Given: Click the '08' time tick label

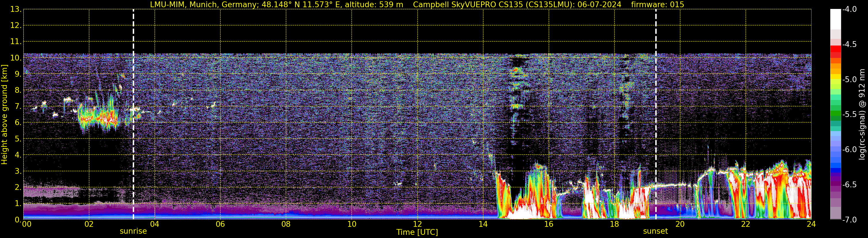Looking at the screenshot, I should (286, 224).
